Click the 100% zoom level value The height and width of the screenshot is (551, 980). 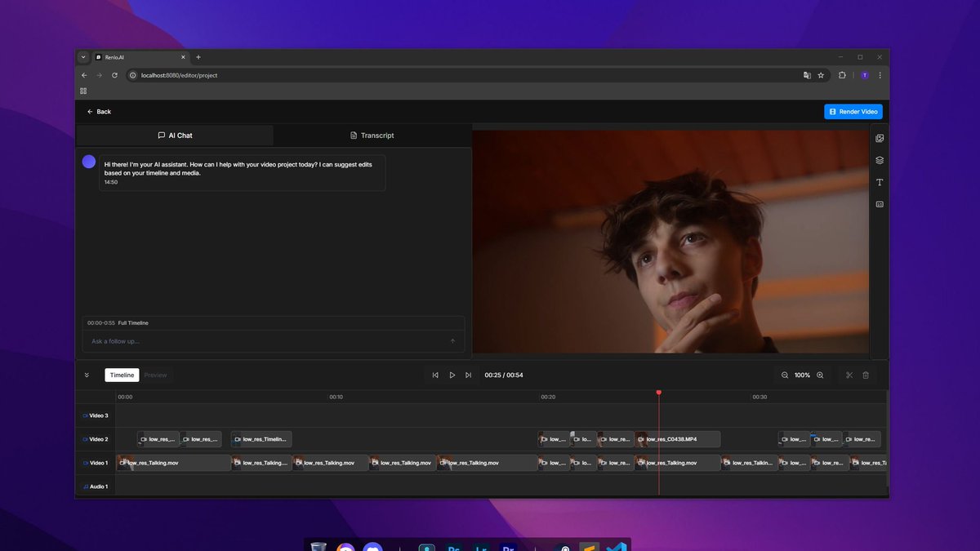click(x=802, y=375)
